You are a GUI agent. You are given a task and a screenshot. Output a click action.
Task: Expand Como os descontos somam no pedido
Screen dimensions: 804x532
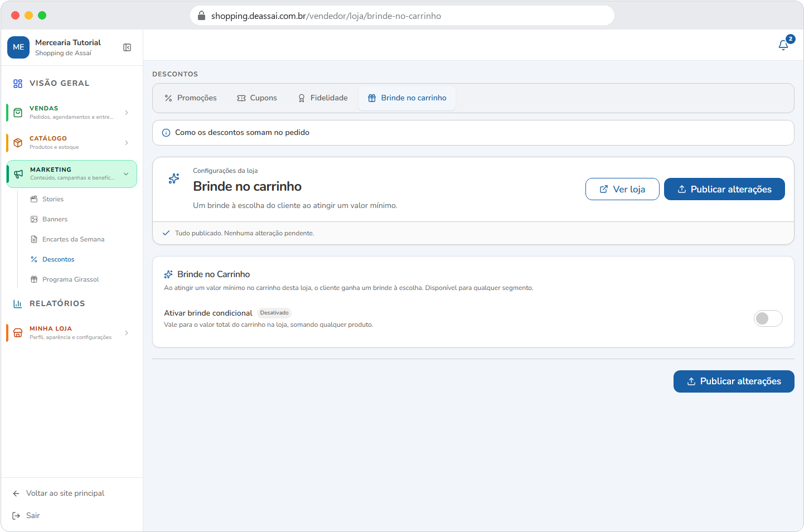(473, 133)
